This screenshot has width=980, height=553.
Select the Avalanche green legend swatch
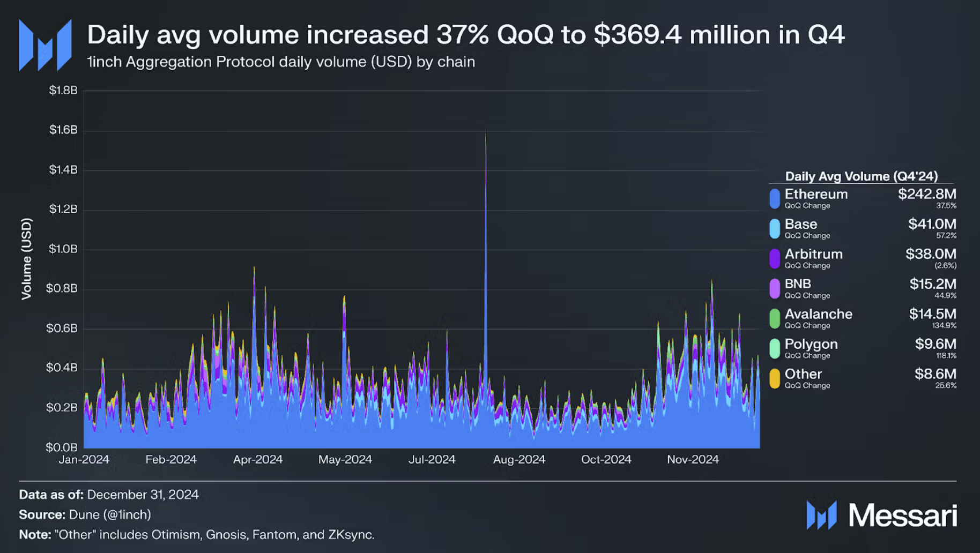pyautogui.click(x=775, y=319)
